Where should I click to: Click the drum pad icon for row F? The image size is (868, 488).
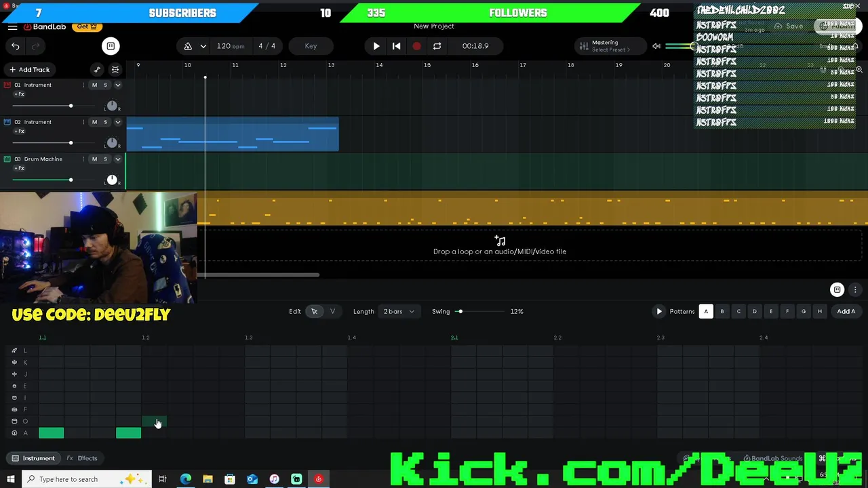pyautogui.click(x=14, y=409)
